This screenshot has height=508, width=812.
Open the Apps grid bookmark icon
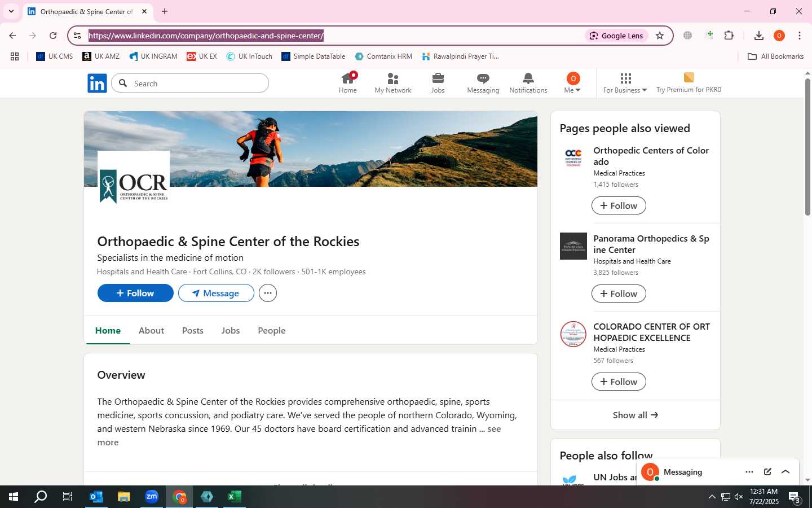pyautogui.click(x=15, y=56)
